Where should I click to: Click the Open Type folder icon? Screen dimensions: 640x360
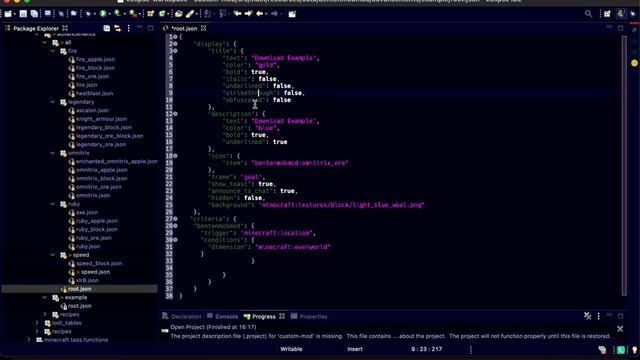[x=179, y=14]
